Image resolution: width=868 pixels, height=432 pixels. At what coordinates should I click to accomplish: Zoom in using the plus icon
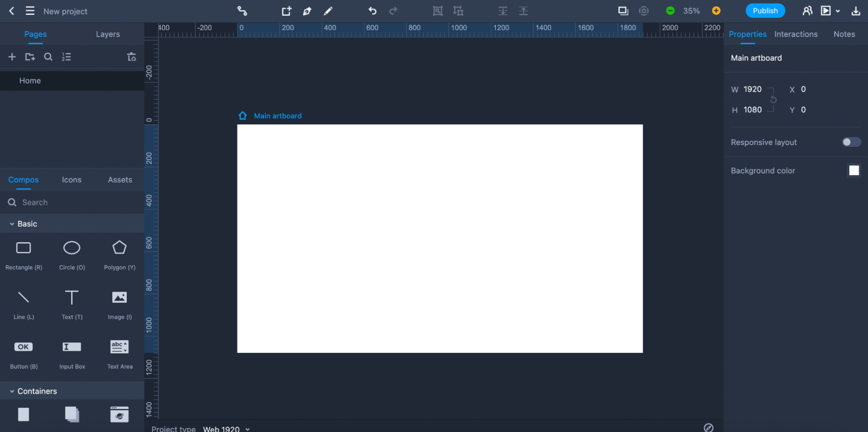coord(716,10)
